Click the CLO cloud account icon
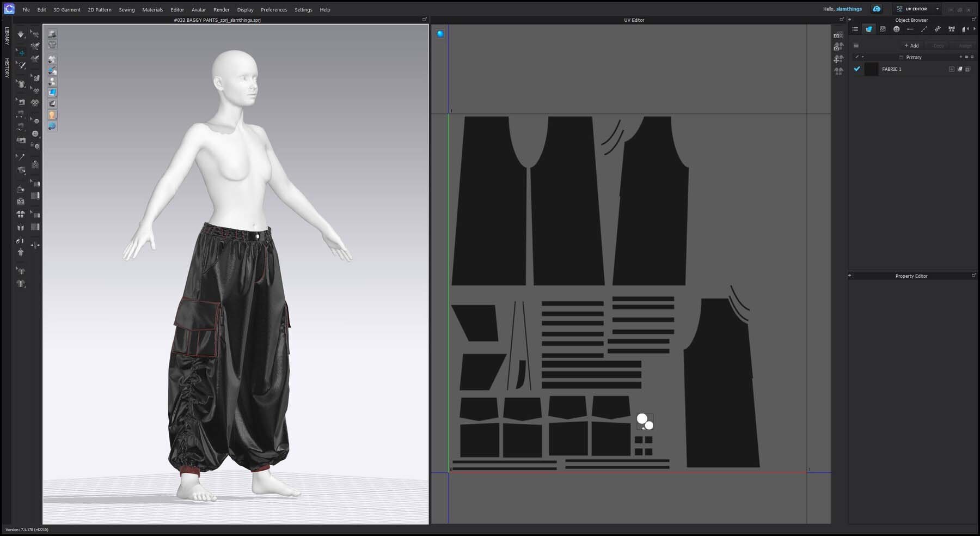Screen dimensions: 980x536 coord(877,9)
